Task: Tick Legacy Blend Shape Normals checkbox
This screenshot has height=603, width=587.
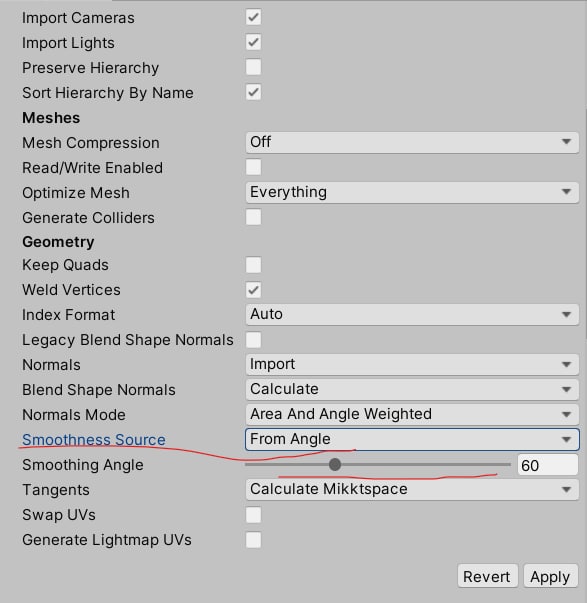Action: tap(253, 340)
